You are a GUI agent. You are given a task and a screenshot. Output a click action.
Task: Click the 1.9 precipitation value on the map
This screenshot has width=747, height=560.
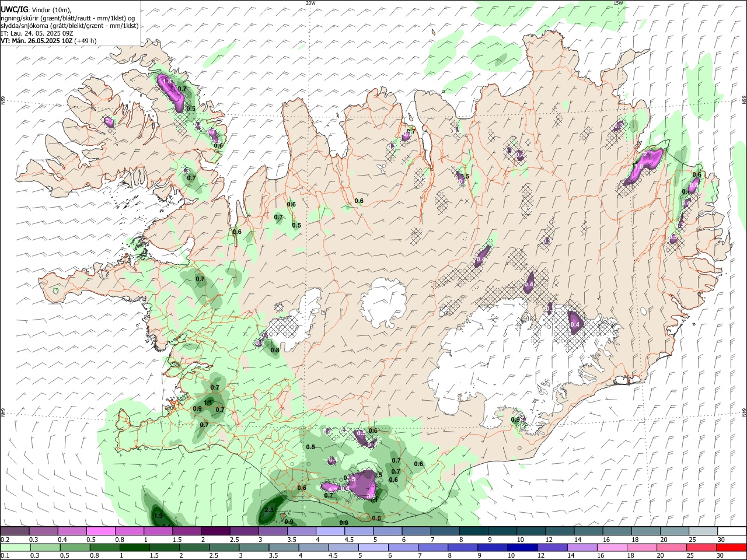pos(158,516)
